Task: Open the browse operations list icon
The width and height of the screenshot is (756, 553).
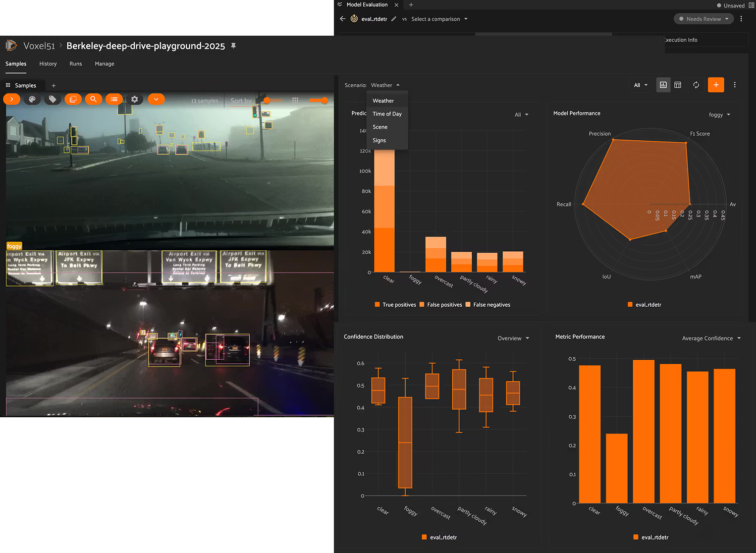Action: [x=114, y=99]
